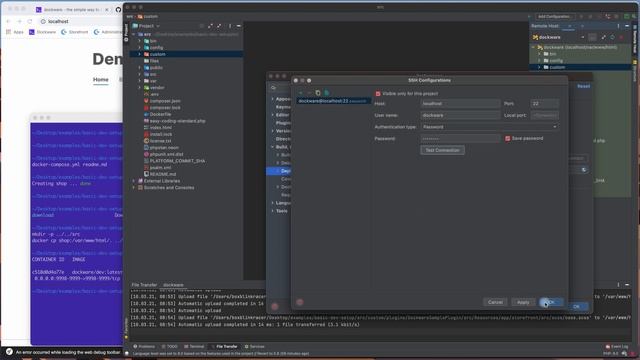Click collapse all icon in Project panel
This screenshot has height=360, width=640.
(x=219, y=26)
